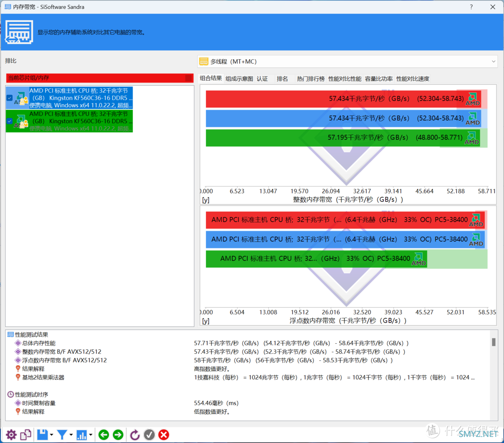Go forward with the green right arrow
The height and width of the screenshot is (443, 504).
tap(118, 435)
